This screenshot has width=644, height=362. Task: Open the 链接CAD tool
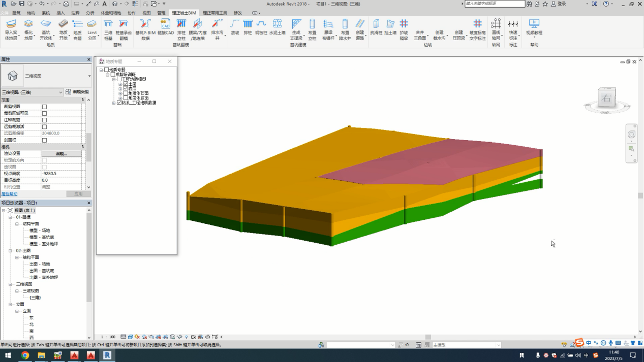[x=166, y=24]
